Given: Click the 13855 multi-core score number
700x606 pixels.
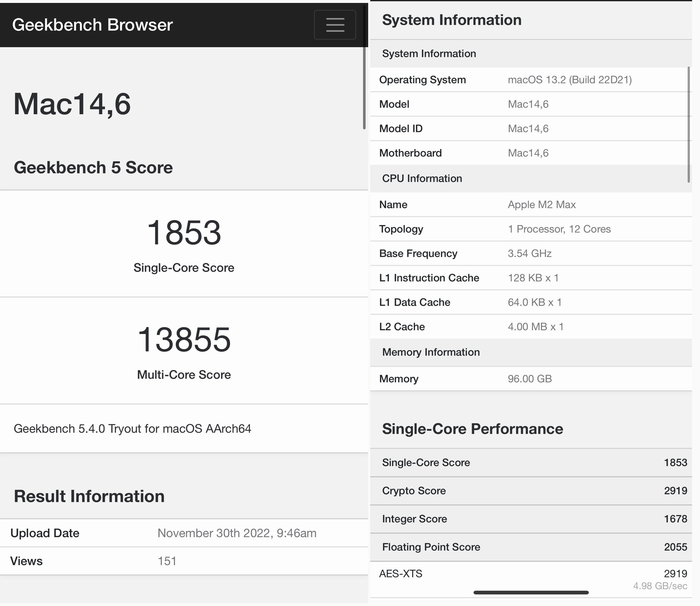Looking at the screenshot, I should (x=184, y=339).
